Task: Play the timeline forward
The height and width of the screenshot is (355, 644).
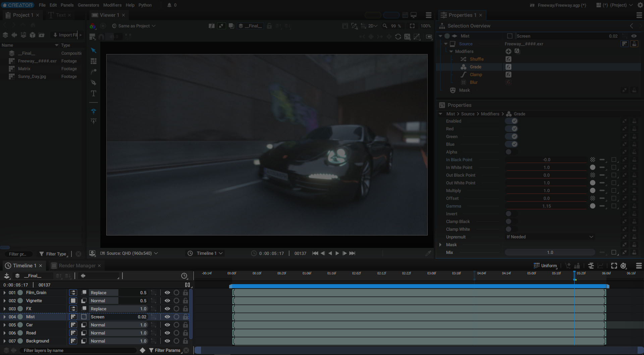Action: [x=337, y=253]
